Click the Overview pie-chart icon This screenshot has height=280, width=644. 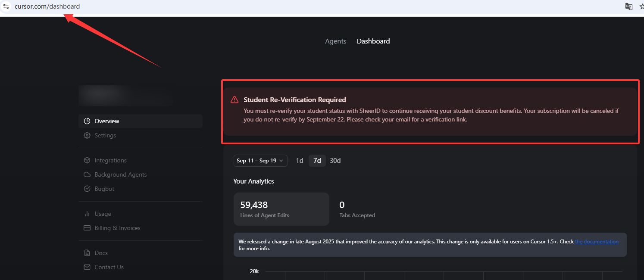click(x=87, y=121)
